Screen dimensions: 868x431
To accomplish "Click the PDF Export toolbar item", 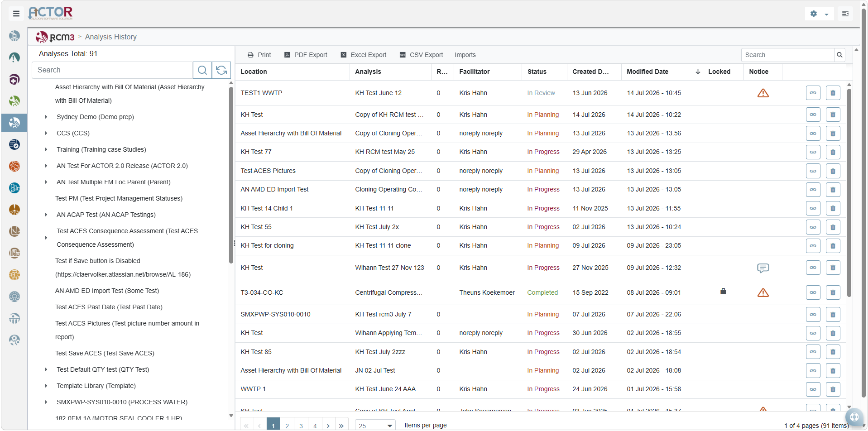I will (306, 55).
